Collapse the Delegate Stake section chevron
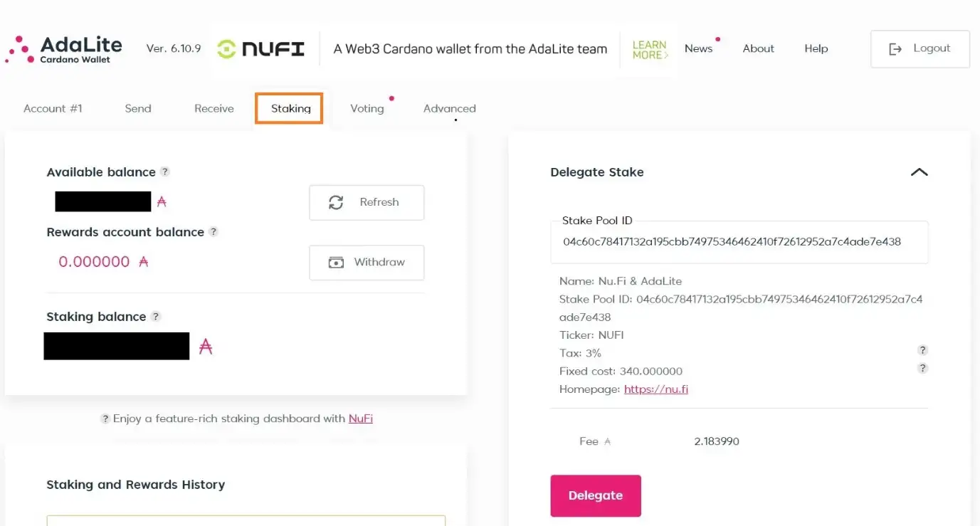Viewport: 980px width, 526px height. [x=920, y=172]
